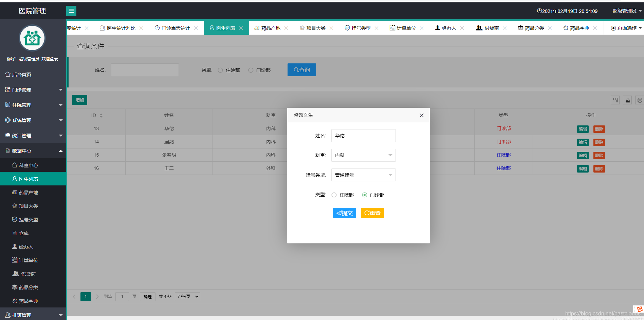
Task: Open the 7 条/页 page size dropdown
Action: [x=187, y=297]
